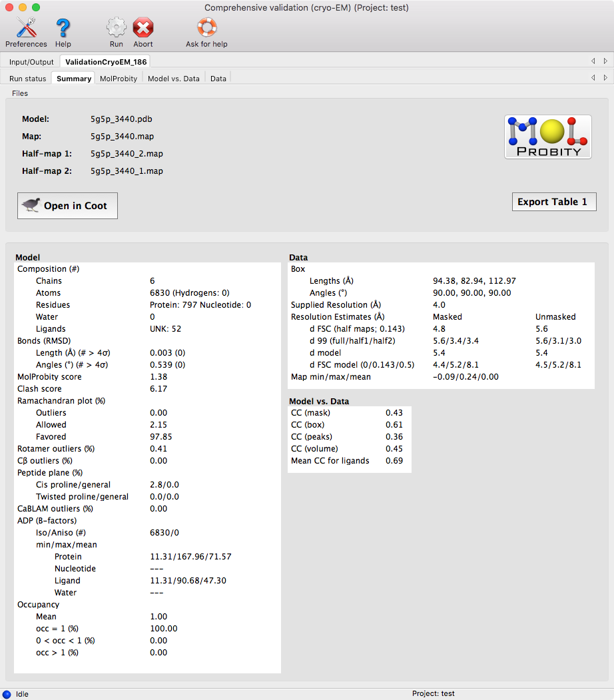Click the Open in Coot button
This screenshot has height=700, width=614.
pos(67,206)
